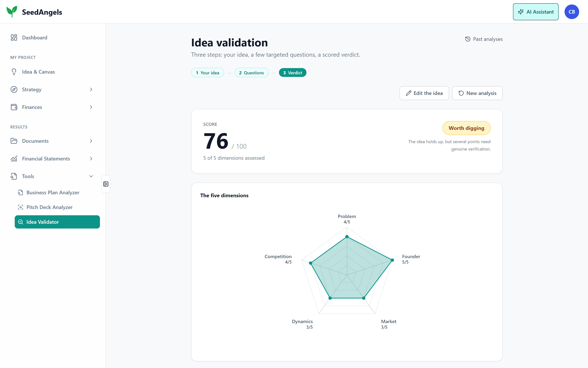Start a New analysis
This screenshot has height=368, width=588.
click(477, 93)
